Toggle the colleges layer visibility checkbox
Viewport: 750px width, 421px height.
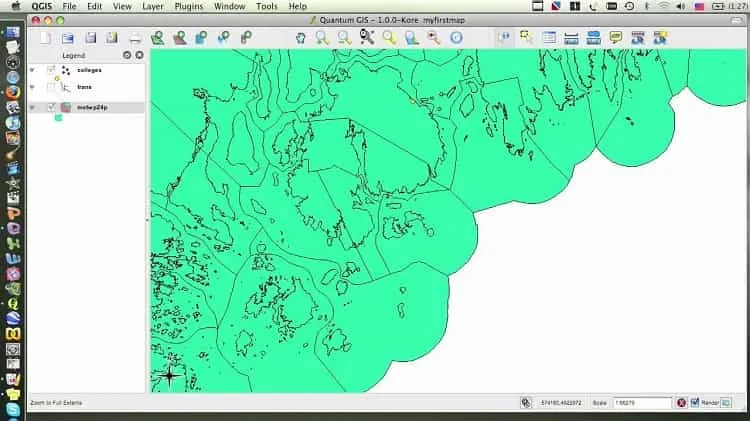(51, 70)
